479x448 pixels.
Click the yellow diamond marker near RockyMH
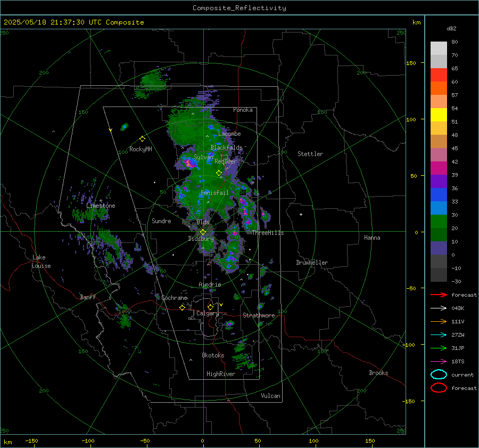tap(142, 139)
